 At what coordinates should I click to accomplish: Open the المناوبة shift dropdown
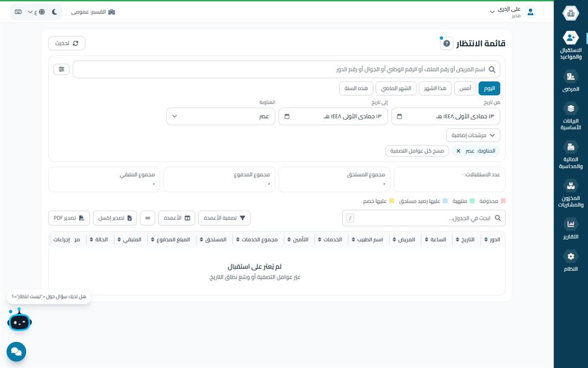point(220,117)
